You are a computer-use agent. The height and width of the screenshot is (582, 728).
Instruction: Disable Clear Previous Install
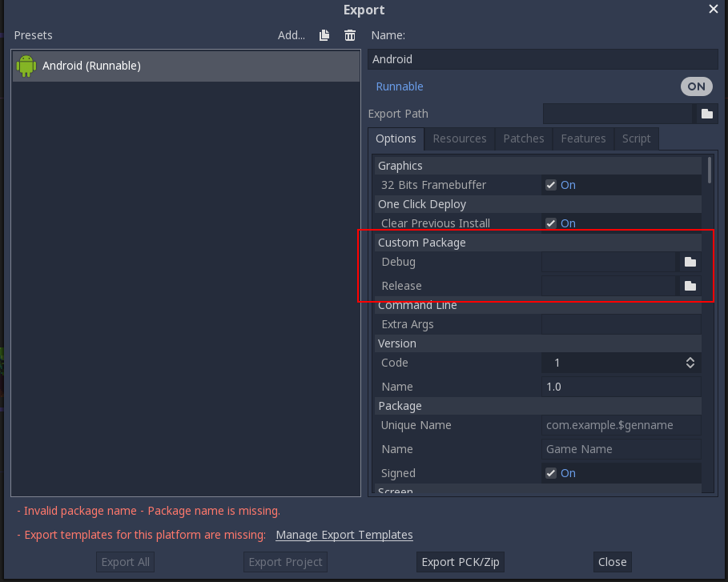point(550,223)
